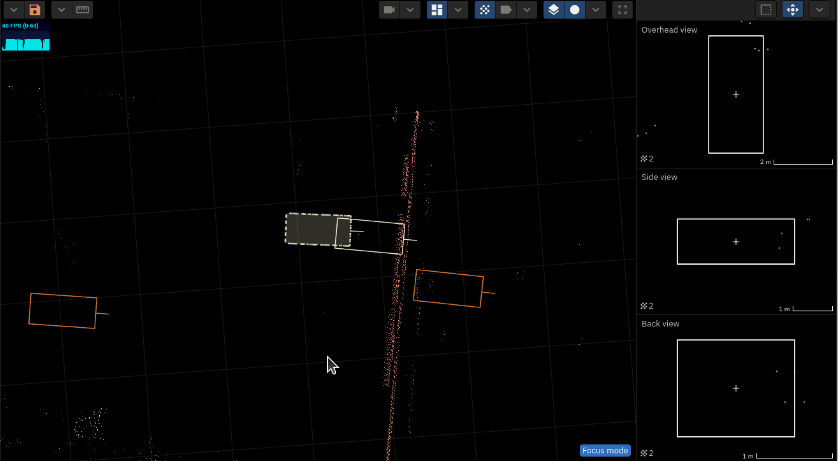The height and width of the screenshot is (461, 839).
Task: Expand the dropdown beside the ruler tool
Action: (x=62, y=10)
